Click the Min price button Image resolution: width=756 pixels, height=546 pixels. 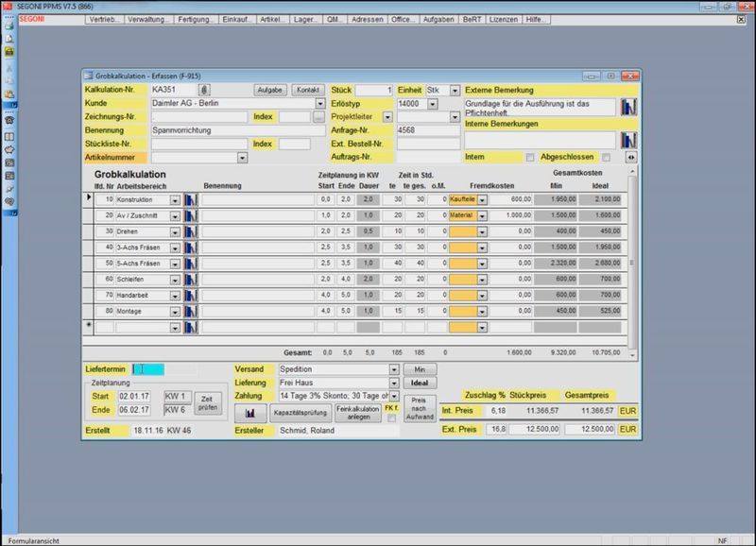click(420, 369)
